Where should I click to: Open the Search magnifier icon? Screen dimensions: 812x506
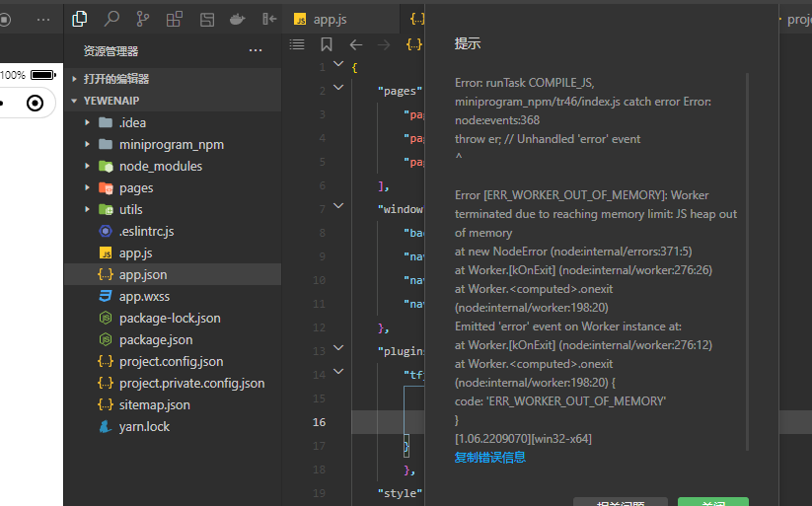coord(111,19)
